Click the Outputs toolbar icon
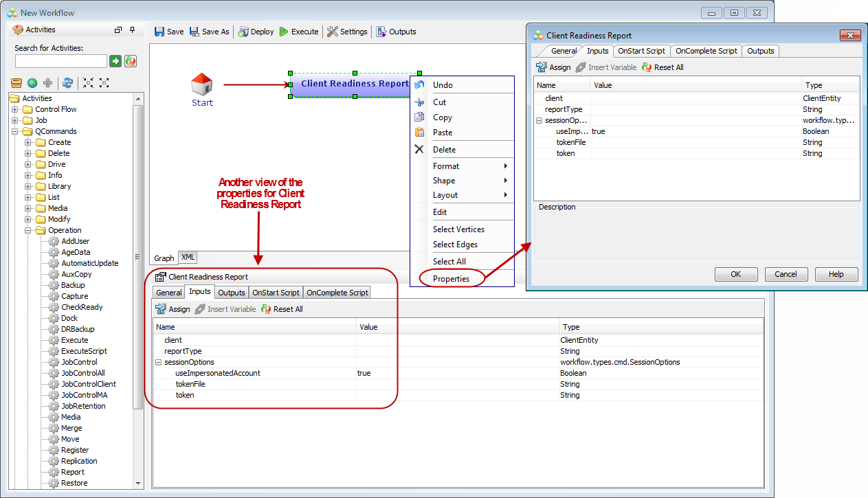 (381, 32)
